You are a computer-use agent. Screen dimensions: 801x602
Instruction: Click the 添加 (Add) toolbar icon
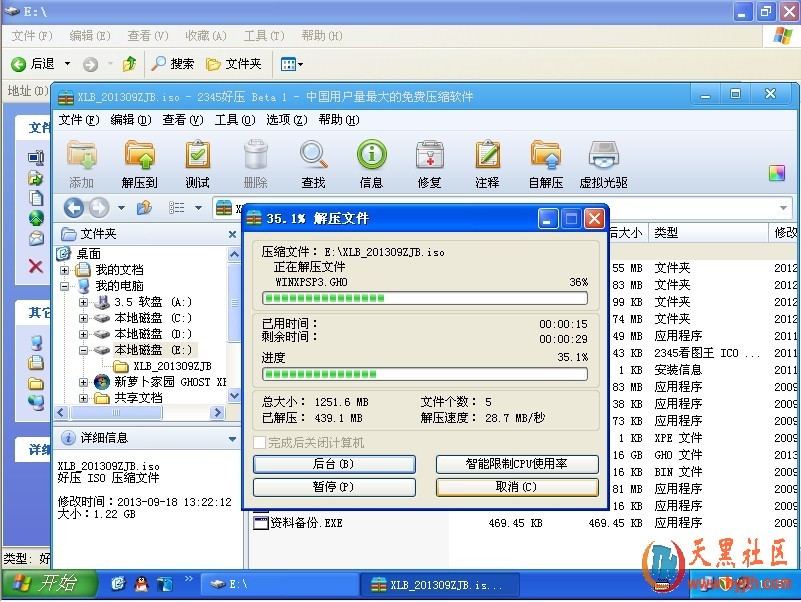(81, 163)
